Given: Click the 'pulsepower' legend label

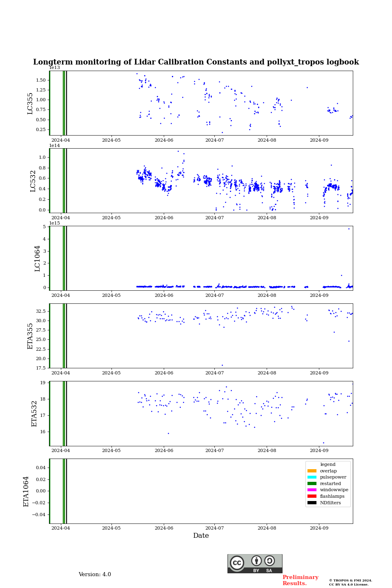Looking at the screenshot, I should click(x=333, y=477).
